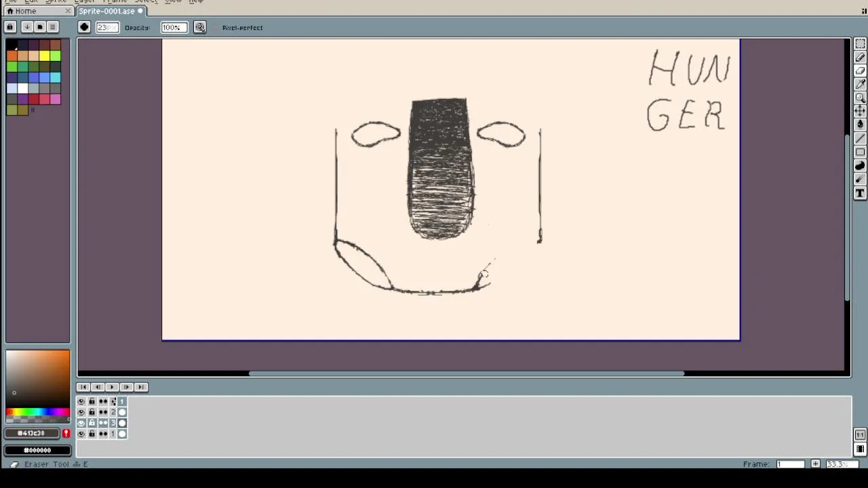Toggle the Pixel-perfect checkbox

(x=237, y=28)
